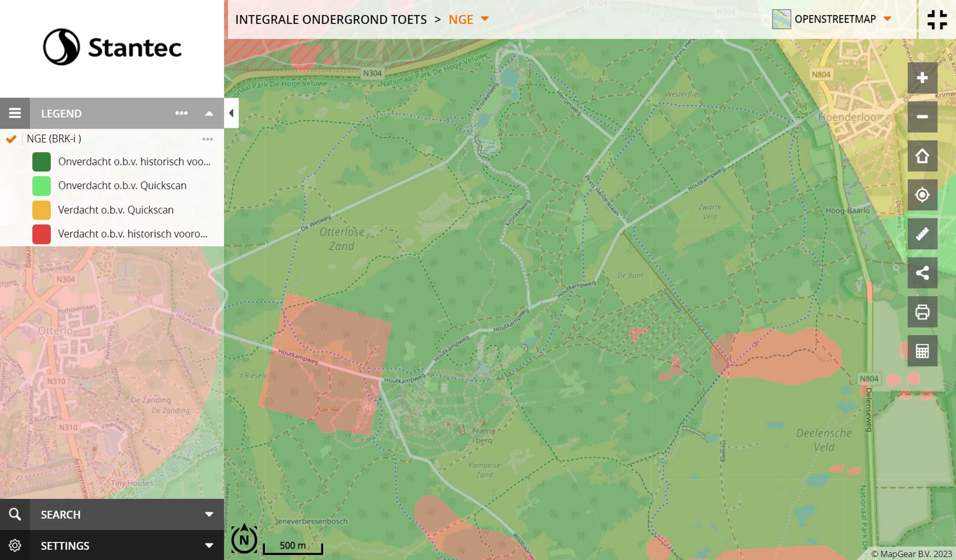Collapse the side panel with arrow tab
The height and width of the screenshot is (560, 956).
coord(231,113)
